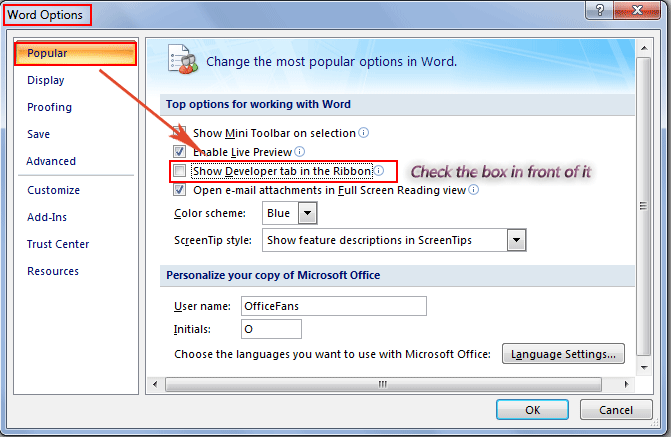Screen dimensions: 671x437
Task: Expand the ScreenTip style dropdown
Action: point(516,240)
